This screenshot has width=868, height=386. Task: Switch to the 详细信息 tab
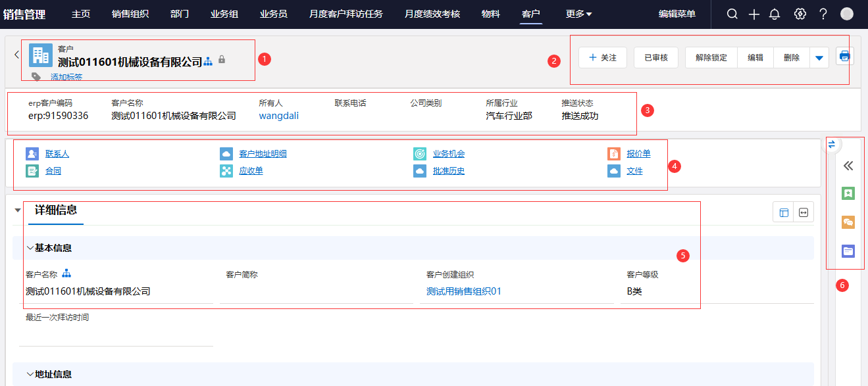point(56,210)
